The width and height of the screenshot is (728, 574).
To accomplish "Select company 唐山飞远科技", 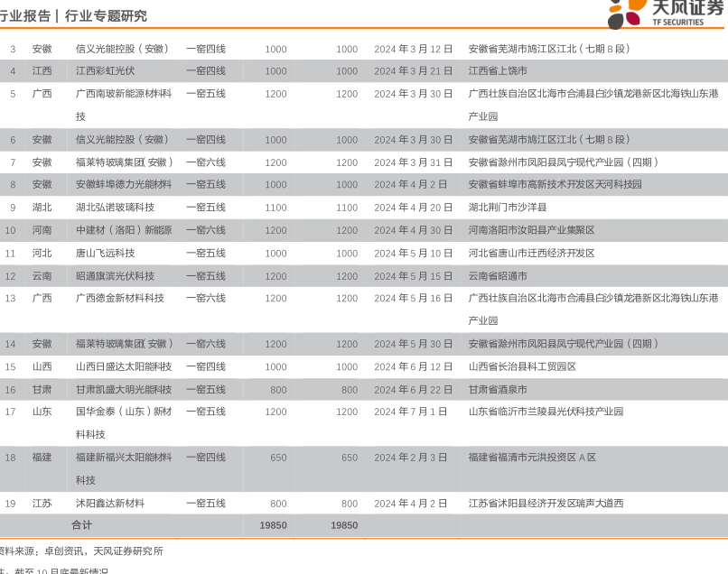I will [x=106, y=254].
